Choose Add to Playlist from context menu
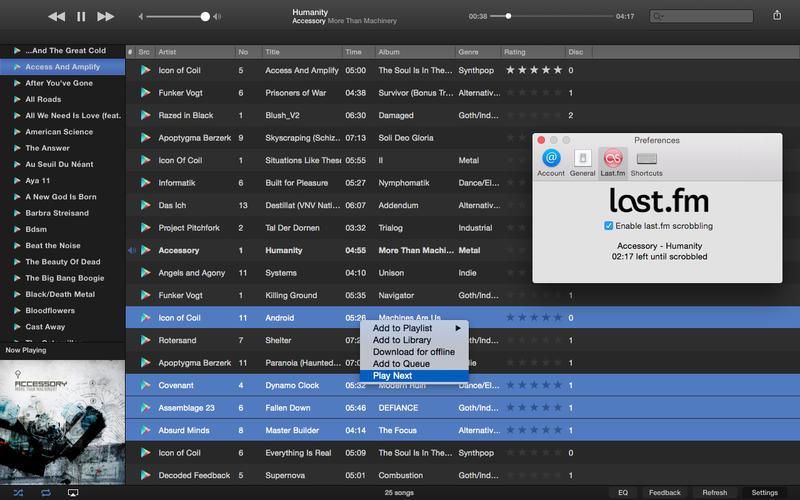 414,328
